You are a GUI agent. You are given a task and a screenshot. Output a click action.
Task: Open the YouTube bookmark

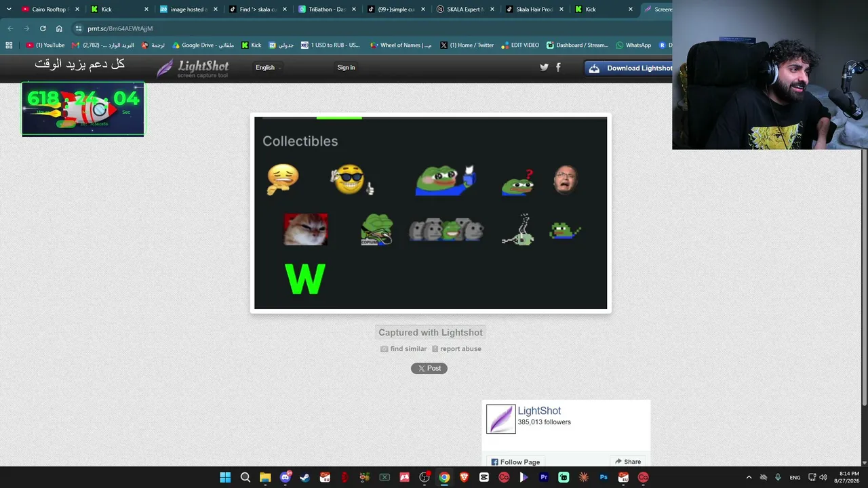pyautogui.click(x=45, y=45)
